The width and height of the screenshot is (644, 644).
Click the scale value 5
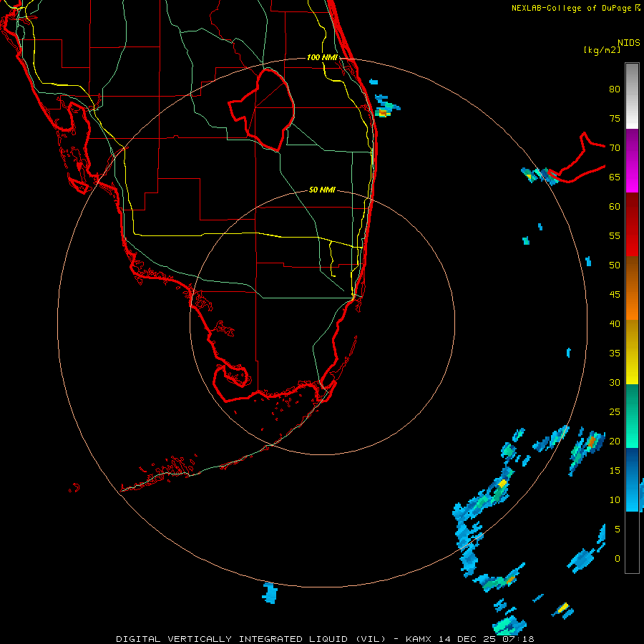click(x=618, y=529)
